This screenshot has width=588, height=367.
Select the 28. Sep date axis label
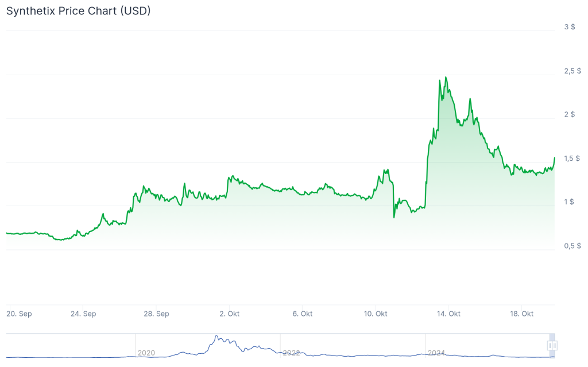coord(156,314)
